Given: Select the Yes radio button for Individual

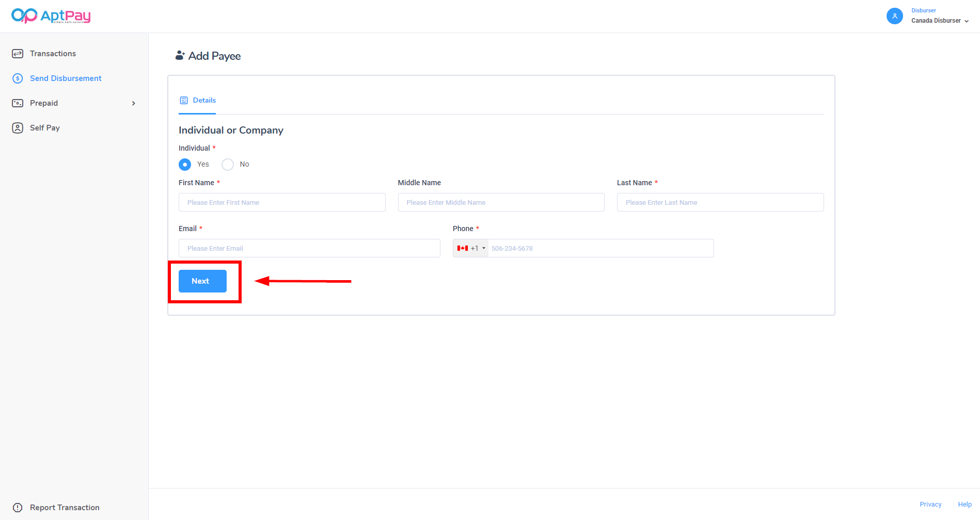Looking at the screenshot, I should tap(185, 165).
